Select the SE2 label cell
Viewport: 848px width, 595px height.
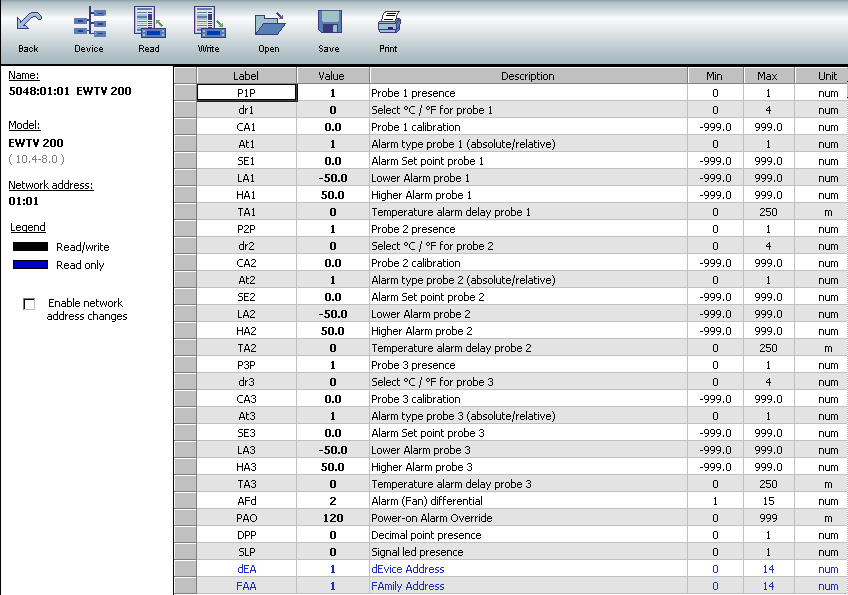[x=247, y=297]
